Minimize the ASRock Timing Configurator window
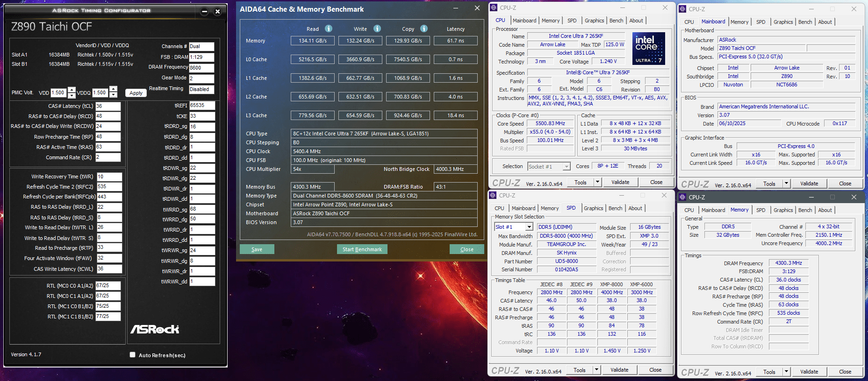This screenshot has height=381, width=868. (x=204, y=12)
